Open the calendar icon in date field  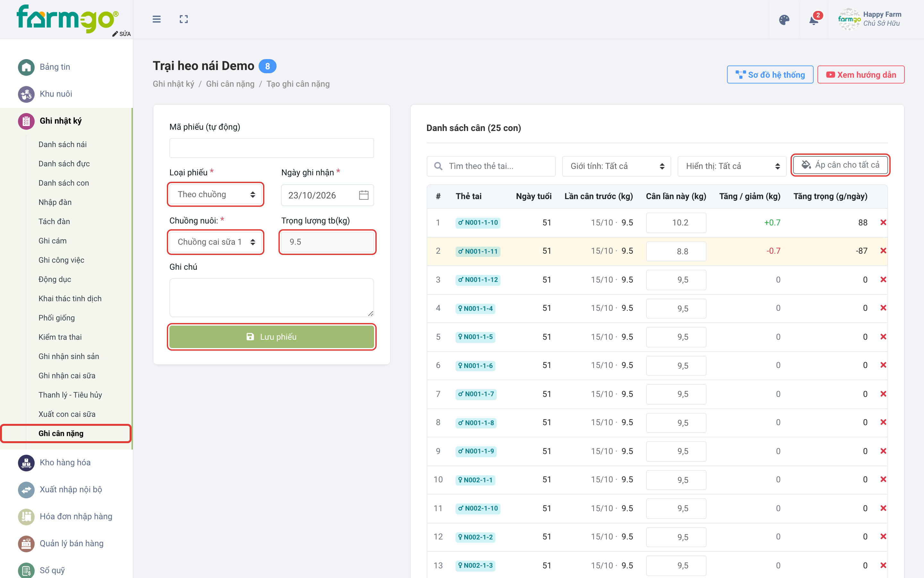click(364, 195)
